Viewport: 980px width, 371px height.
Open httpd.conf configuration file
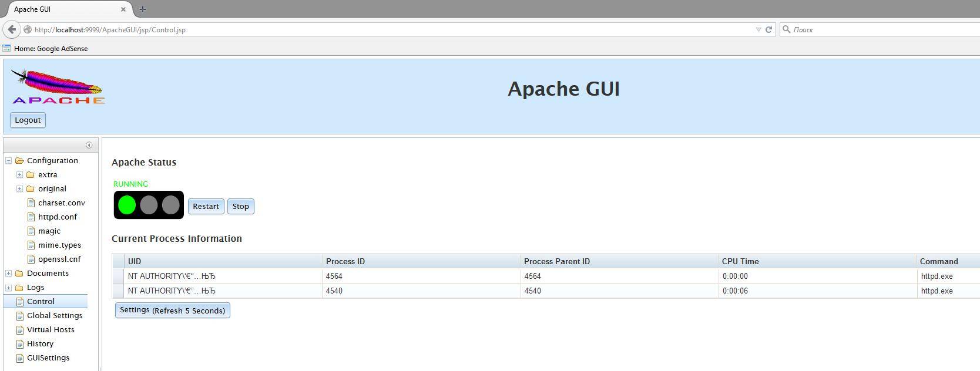58,217
